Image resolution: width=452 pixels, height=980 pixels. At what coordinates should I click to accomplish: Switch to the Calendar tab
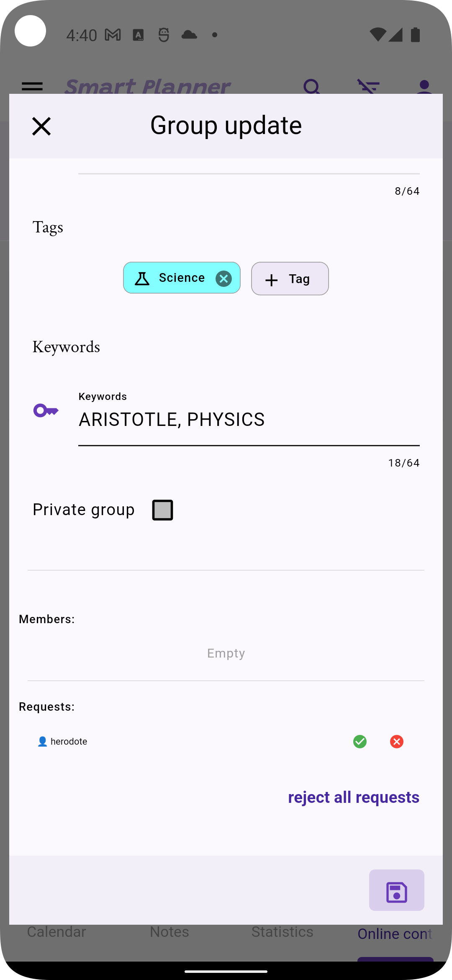click(x=56, y=932)
